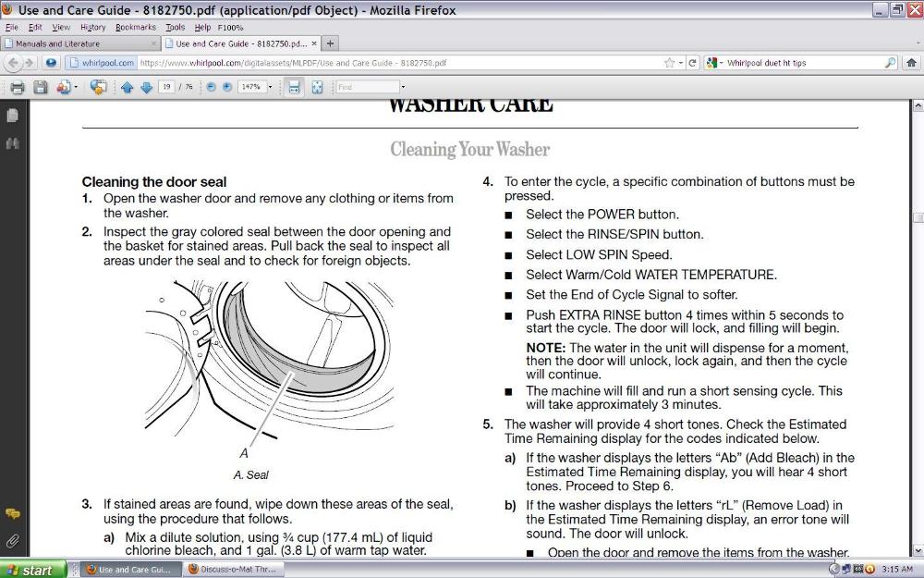This screenshot has width=924, height=578.
Task: Open the File menu
Action: point(12,27)
